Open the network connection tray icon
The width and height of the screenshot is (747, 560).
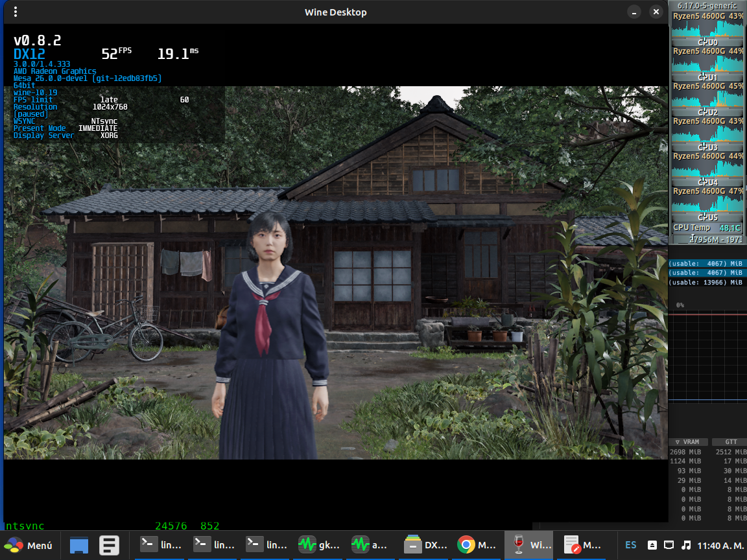669,545
